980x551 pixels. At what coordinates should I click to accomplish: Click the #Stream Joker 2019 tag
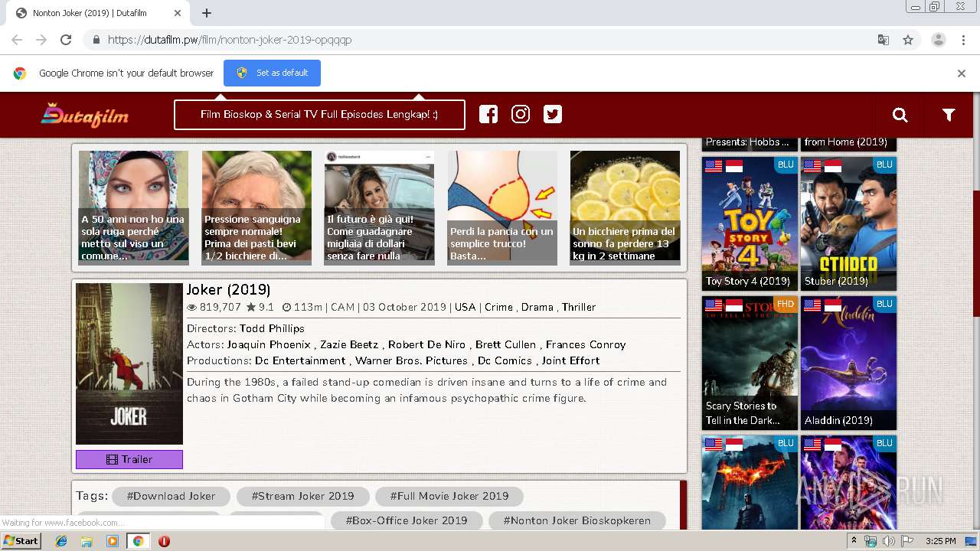click(302, 496)
